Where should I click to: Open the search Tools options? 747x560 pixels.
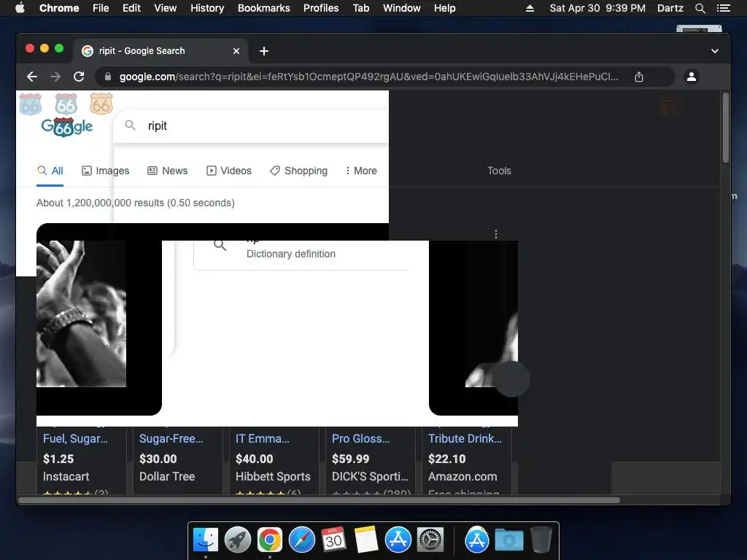pos(499,171)
